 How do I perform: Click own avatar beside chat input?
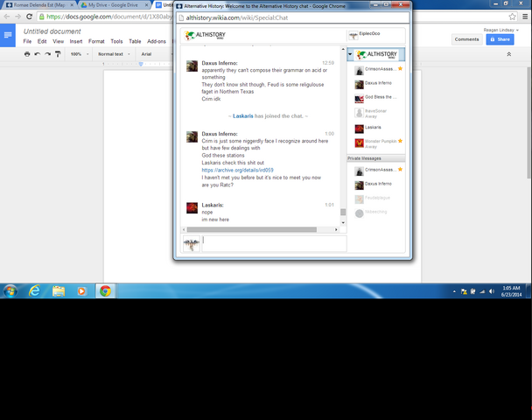tap(192, 243)
